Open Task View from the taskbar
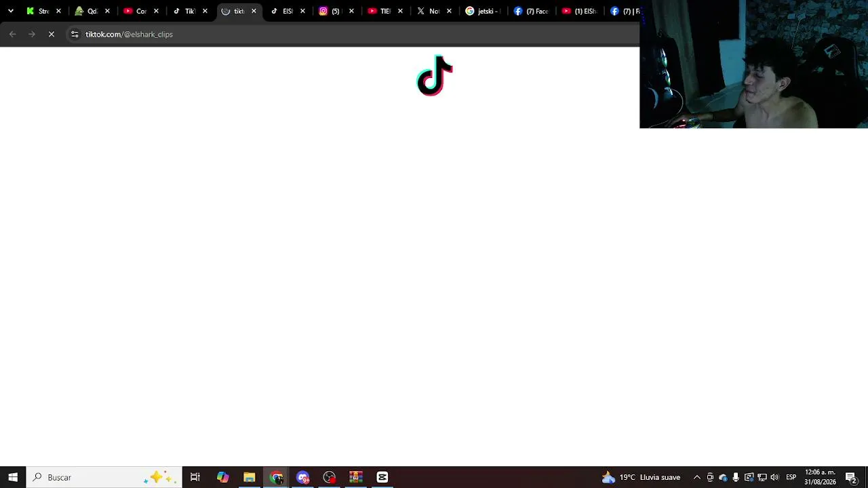The height and width of the screenshot is (488, 868). tap(195, 477)
